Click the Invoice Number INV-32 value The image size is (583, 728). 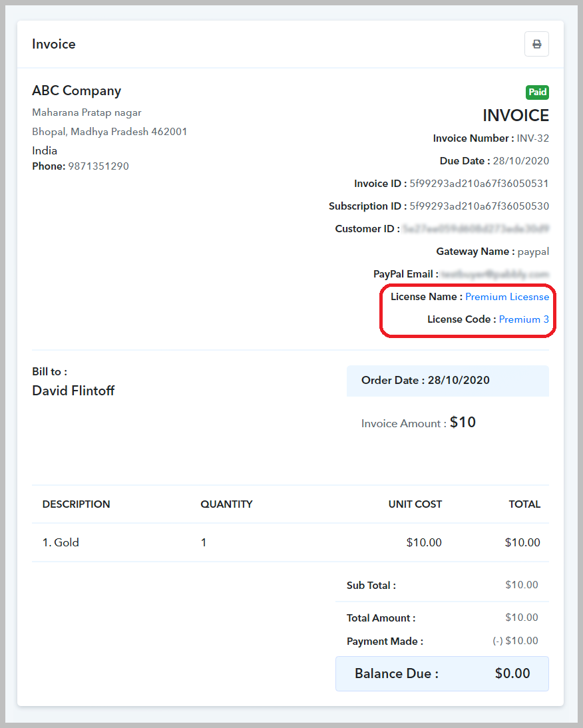coord(532,138)
